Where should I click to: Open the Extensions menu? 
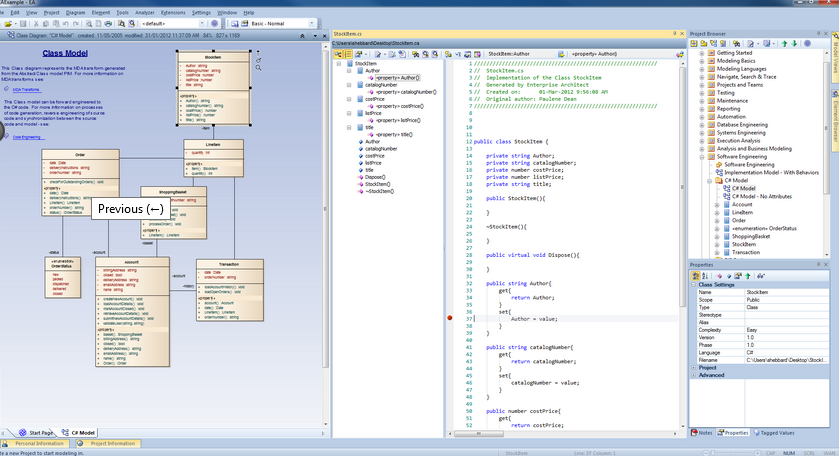click(173, 12)
